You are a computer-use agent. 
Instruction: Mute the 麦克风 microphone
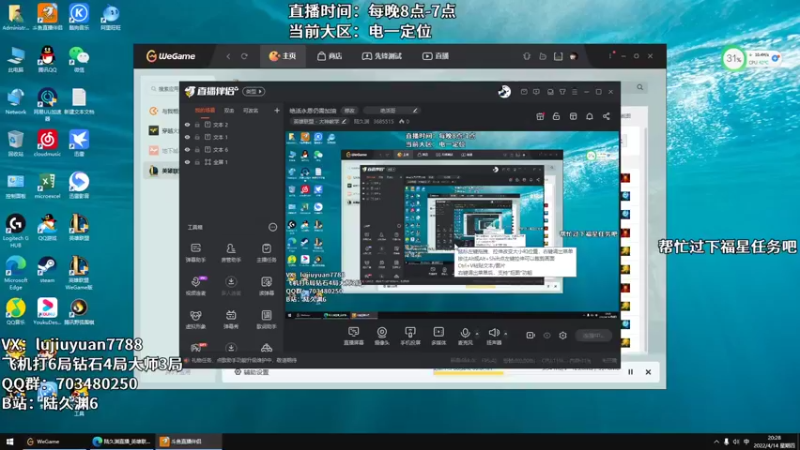(x=465, y=336)
